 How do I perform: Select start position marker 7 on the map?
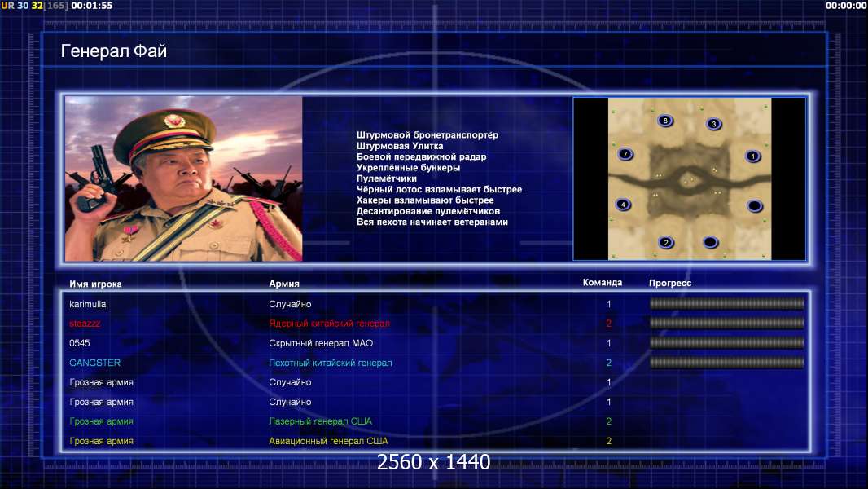[x=625, y=155]
